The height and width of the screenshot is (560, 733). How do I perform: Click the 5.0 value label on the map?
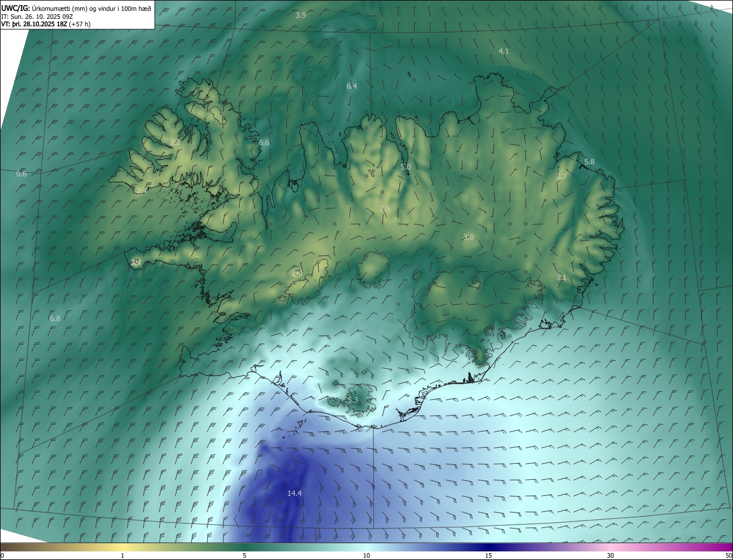(405, 167)
